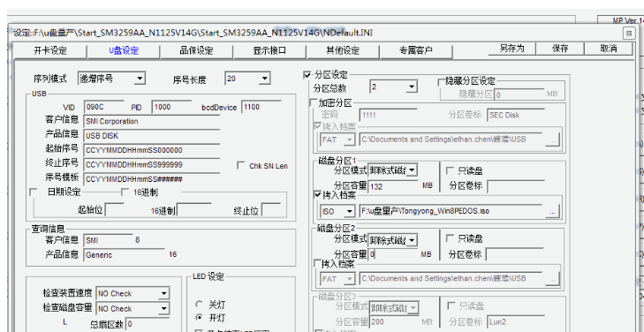
Task: Click the 序号模板 field
Action: [152, 179]
